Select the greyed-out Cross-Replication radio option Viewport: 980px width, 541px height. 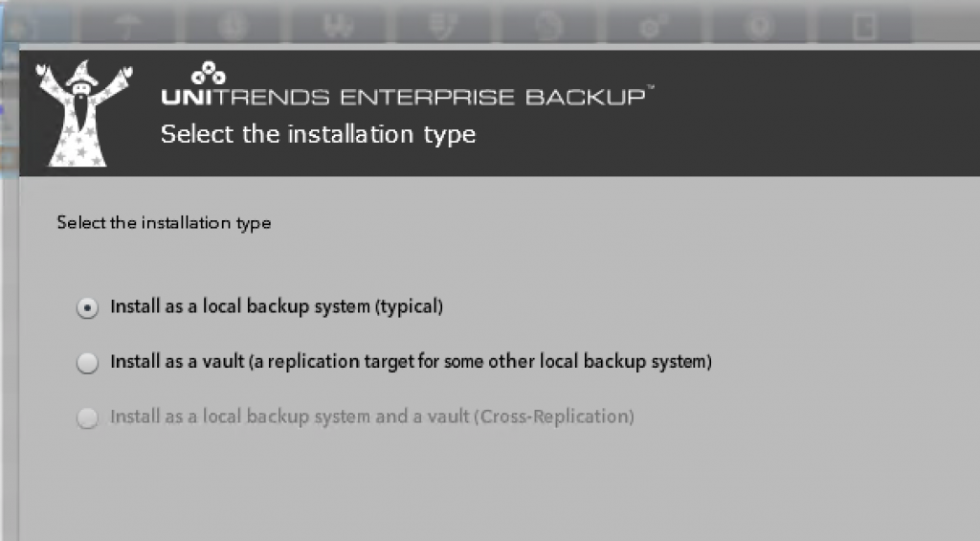coord(87,417)
